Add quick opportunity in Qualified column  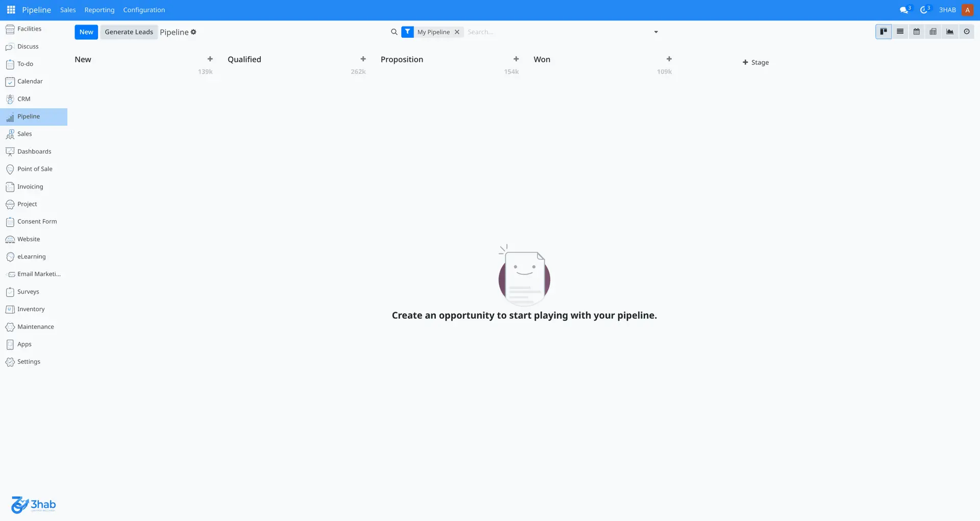363,59
